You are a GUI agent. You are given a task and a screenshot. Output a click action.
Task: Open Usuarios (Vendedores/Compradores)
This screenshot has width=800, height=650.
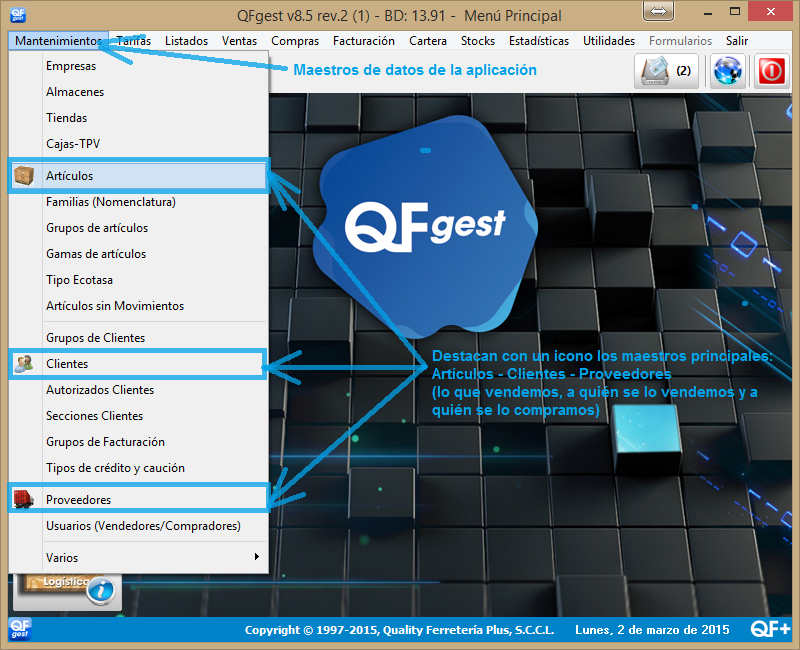coord(138,526)
